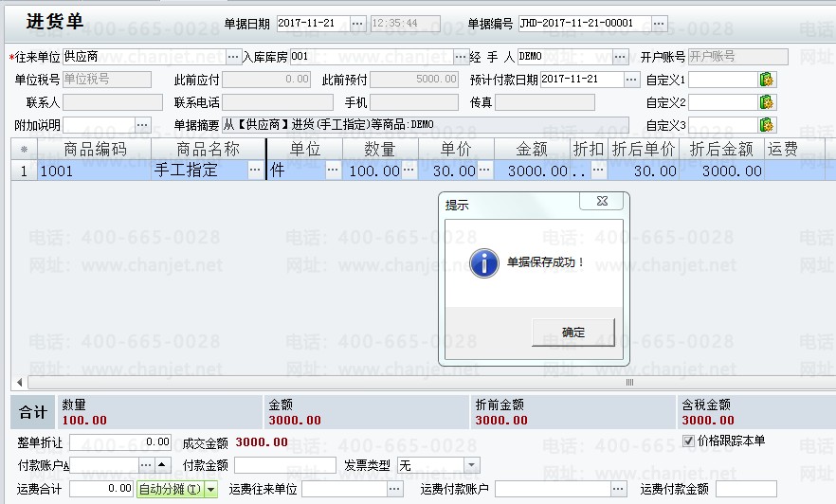Click the 付款账户A up-arrow expander

pyautogui.click(x=161, y=465)
